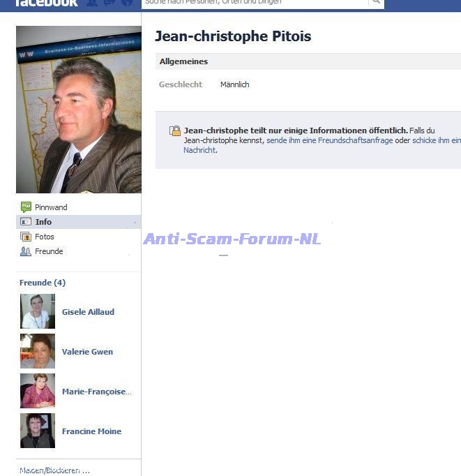Click the Pinnwand speech bubble icon
This screenshot has width=461, height=476.
pos(26,207)
